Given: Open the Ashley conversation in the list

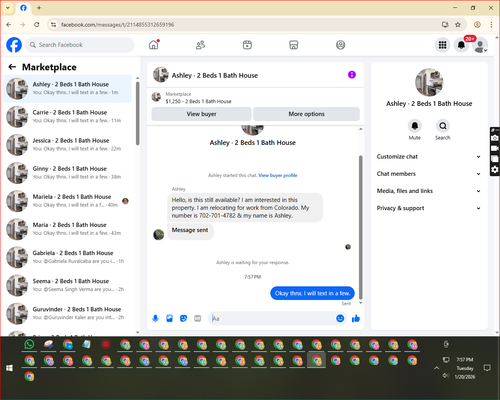Looking at the screenshot, I should (x=68, y=88).
